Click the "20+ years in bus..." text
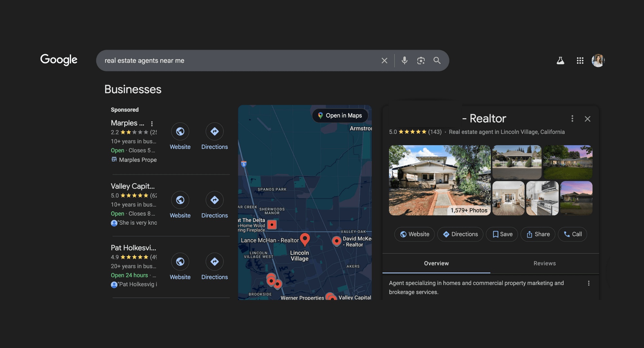Viewport: 644px width, 348px height. click(133, 266)
